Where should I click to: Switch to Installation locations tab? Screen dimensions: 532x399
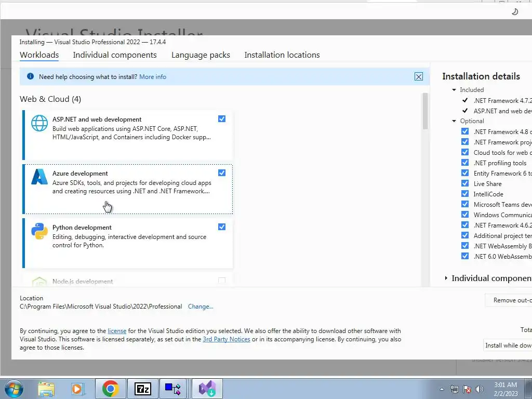tap(282, 55)
